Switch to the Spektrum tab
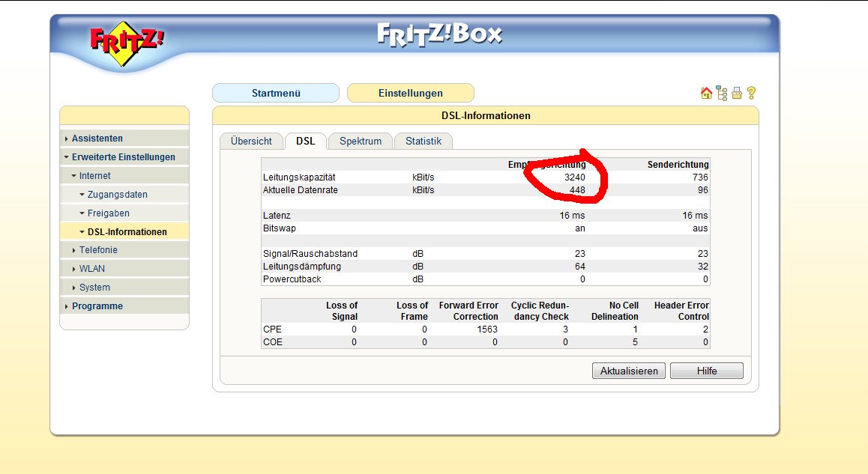This screenshot has height=474, width=868. (x=361, y=141)
